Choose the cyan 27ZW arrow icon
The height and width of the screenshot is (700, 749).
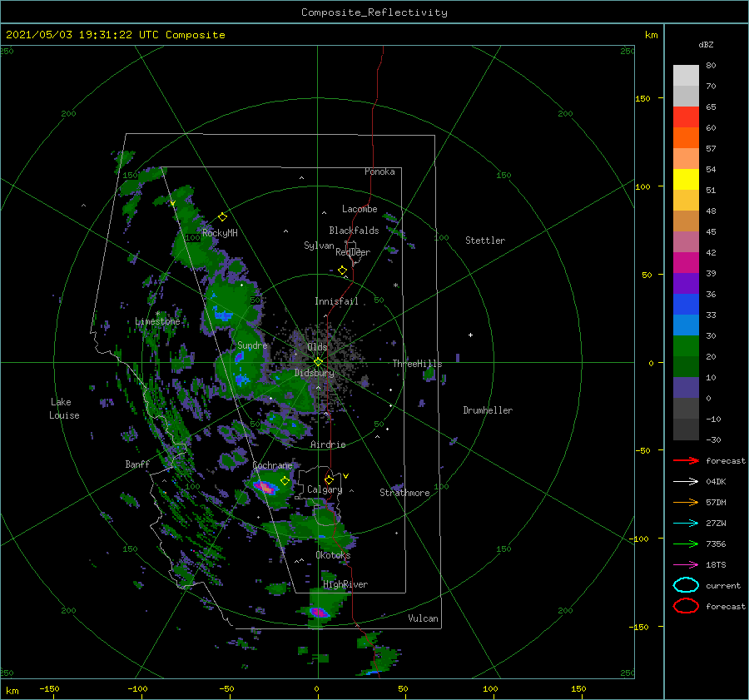[x=686, y=524]
